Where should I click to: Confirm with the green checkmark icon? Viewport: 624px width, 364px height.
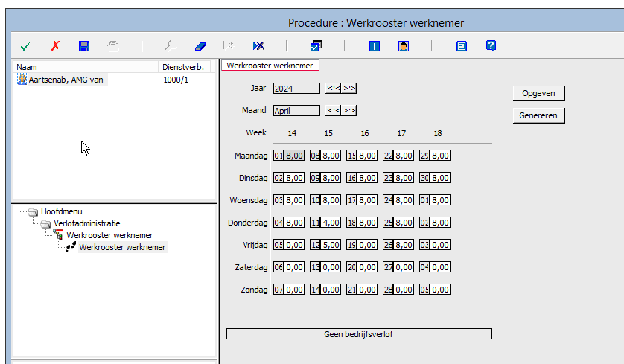[x=26, y=46]
